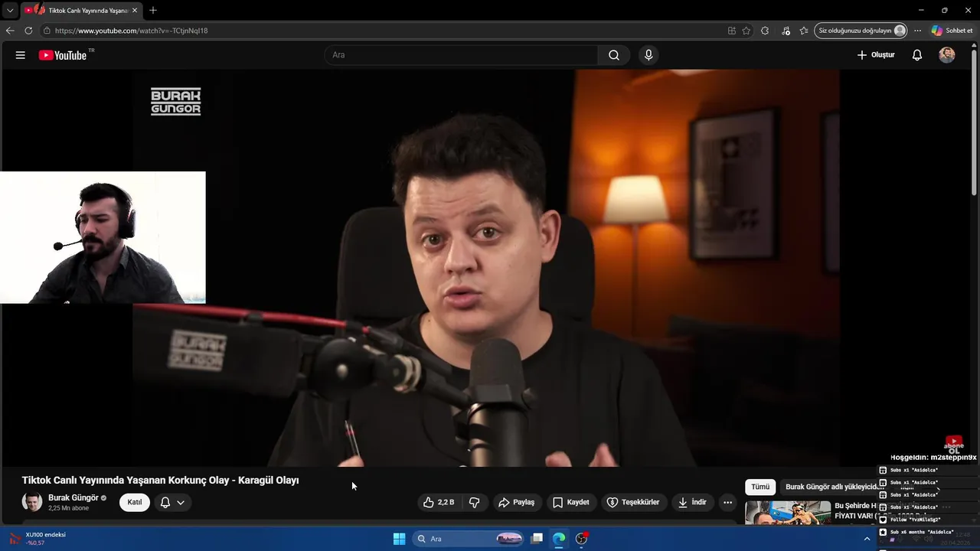Viewport: 980px width, 551px height.
Task: Focus the YouTube Ara search field
Action: pos(462,55)
